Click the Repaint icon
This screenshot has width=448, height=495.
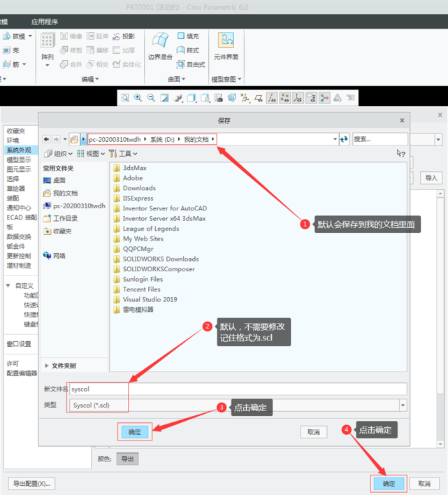[164, 98]
